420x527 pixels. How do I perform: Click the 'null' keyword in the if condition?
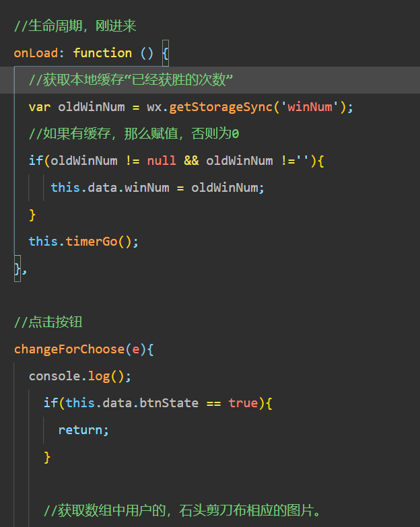click(x=162, y=161)
